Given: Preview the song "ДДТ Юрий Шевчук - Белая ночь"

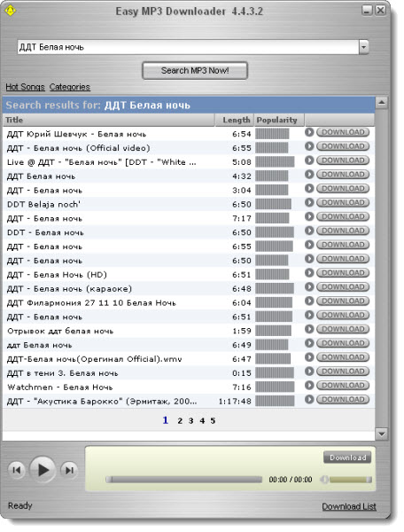Looking at the screenshot, I should pos(309,132).
